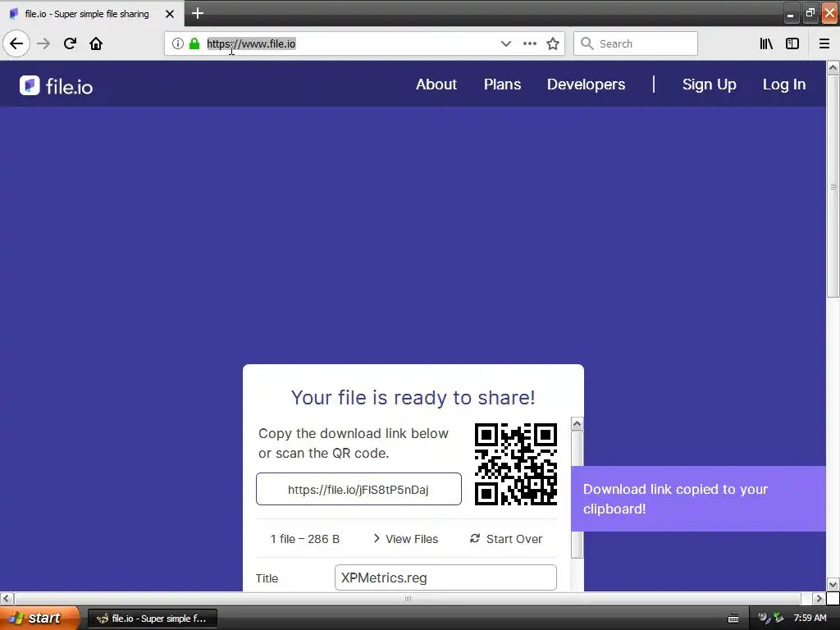Expand the address bar history dropdown arrow
Screen dimensions: 840x630
(505, 43)
